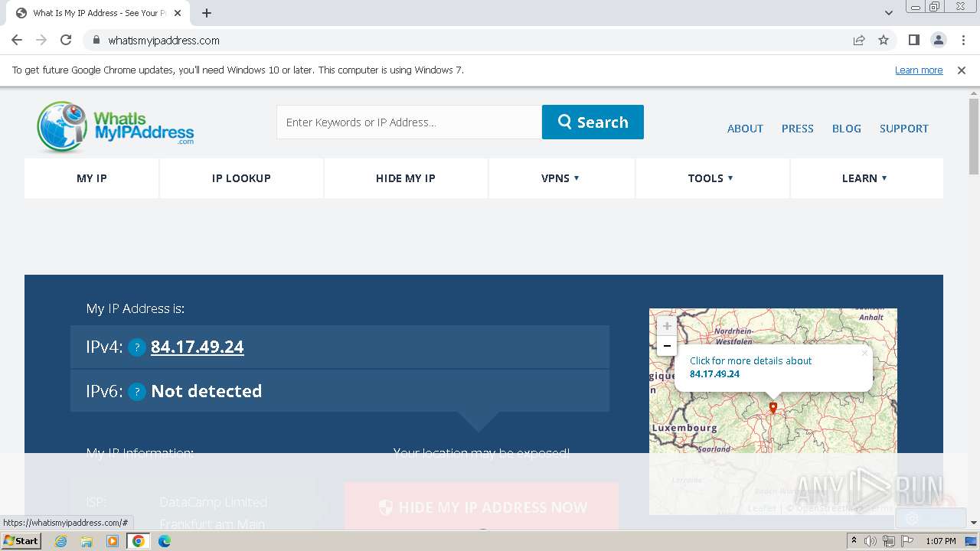This screenshot has height=551, width=980.
Task: Bookmark this tab with the star
Action: [x=884, y=41]
